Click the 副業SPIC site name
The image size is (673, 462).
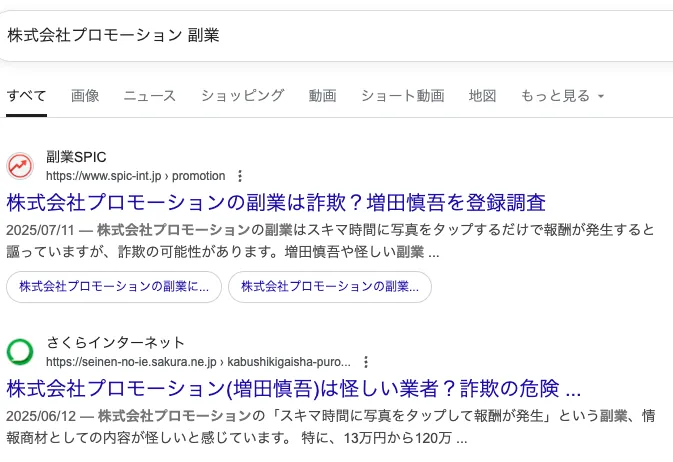(x=76, y=157)
